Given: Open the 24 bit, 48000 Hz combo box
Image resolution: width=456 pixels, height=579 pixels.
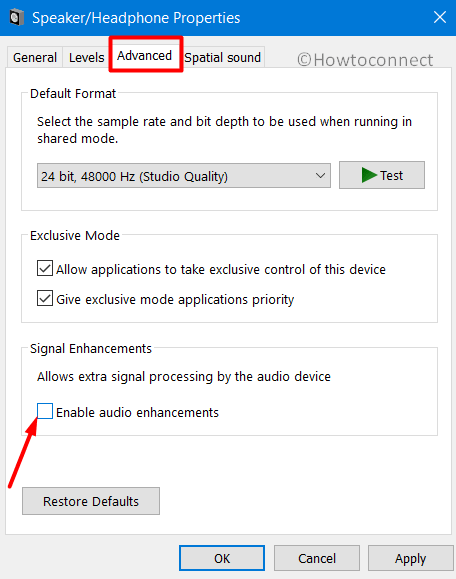Looking at the screenshot, I should [184, 176].
